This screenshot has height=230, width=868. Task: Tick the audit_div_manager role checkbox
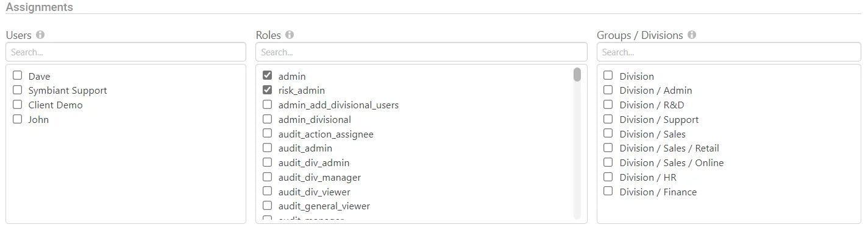pyautogui.click(x=267, y=177)
